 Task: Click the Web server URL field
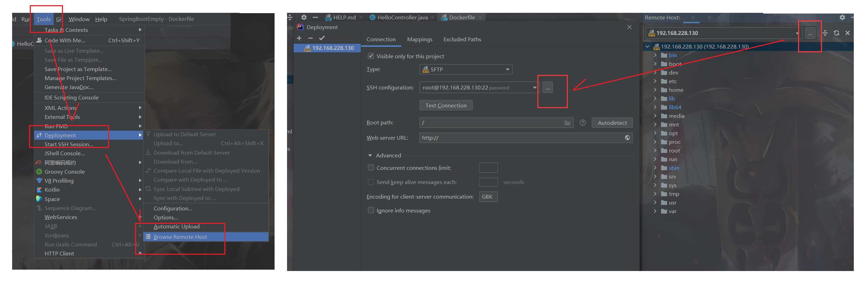(519, 138)
